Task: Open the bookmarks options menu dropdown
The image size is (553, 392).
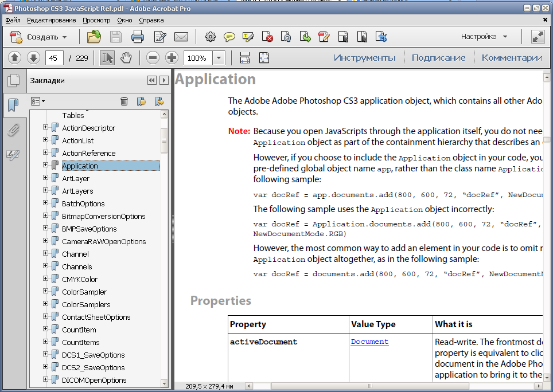Action: point(38,101)
